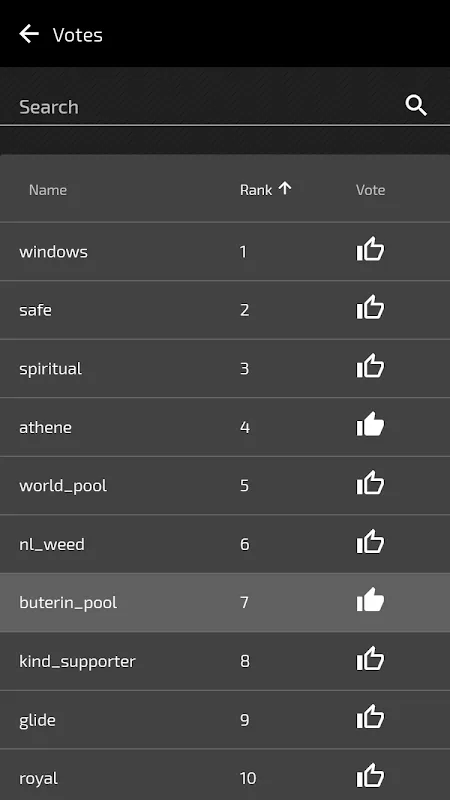
Task: Sort by Vote column header
Action: pyautogui.click(x=370, y=190)
